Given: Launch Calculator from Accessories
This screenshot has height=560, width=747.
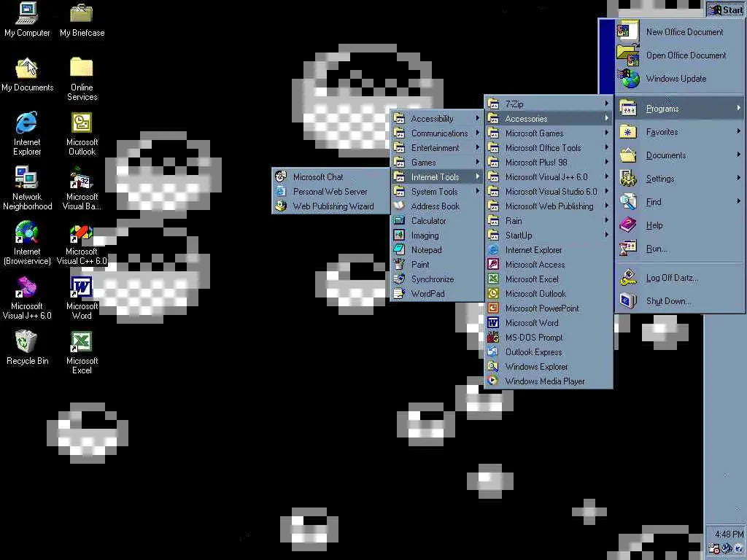Looking at the screenshot, I should tap(437, 221).
